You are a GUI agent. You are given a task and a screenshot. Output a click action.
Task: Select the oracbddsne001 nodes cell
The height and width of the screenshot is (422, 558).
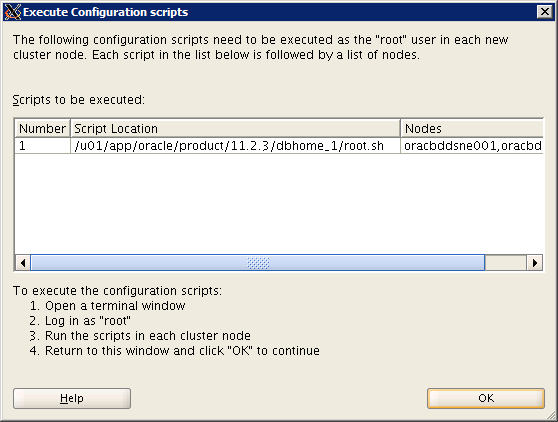pos(472,146)
